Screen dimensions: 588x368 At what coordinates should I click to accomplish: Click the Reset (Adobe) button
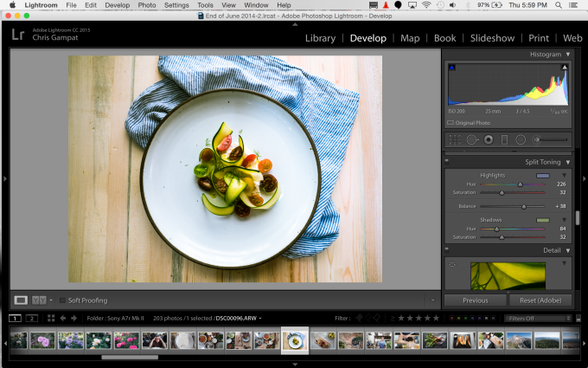tap(540, 300)
